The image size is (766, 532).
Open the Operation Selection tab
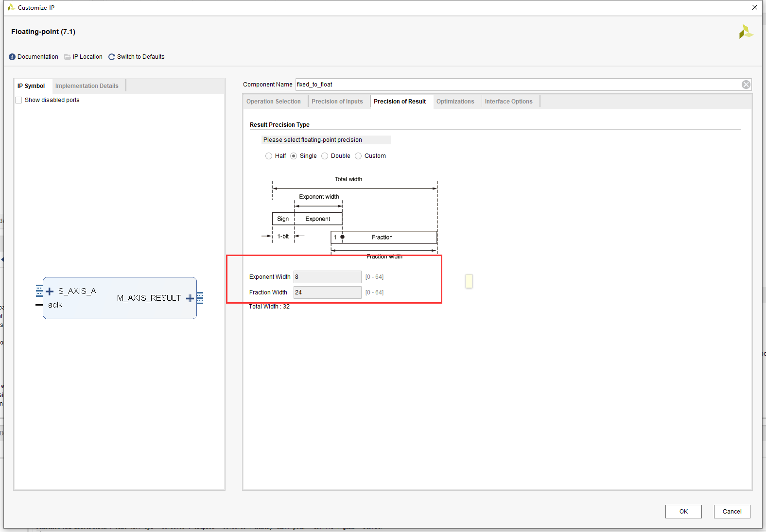[x=274, y=102]
